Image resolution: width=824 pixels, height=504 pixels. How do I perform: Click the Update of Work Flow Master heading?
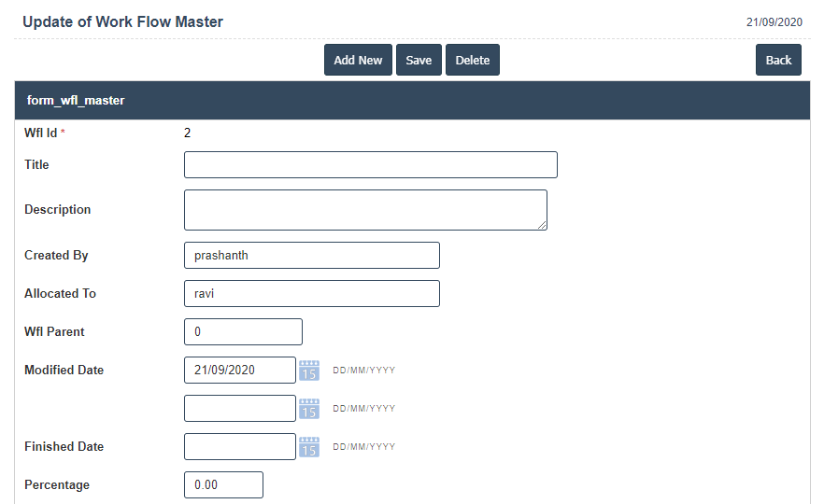click(x=122, y=21)
